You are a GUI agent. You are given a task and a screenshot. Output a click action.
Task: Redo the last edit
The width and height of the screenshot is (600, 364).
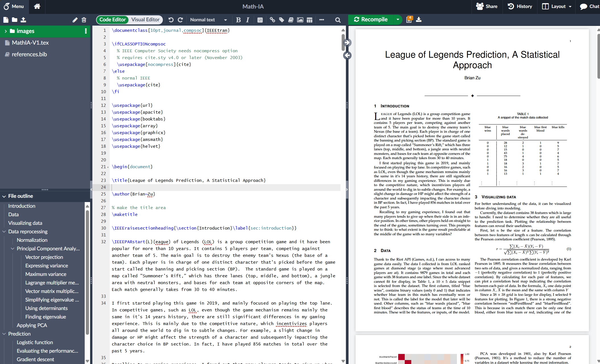click(180, 20)
